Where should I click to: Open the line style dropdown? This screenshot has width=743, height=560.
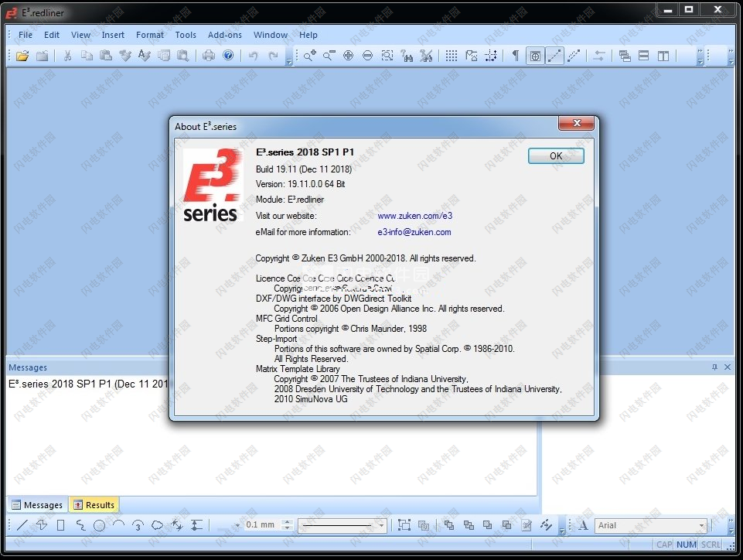(381, 525)
